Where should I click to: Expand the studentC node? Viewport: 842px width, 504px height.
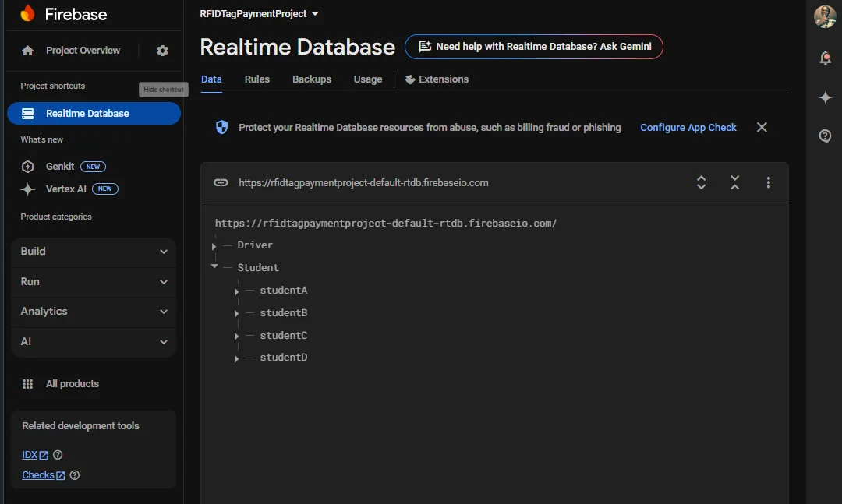coord(236,336)
